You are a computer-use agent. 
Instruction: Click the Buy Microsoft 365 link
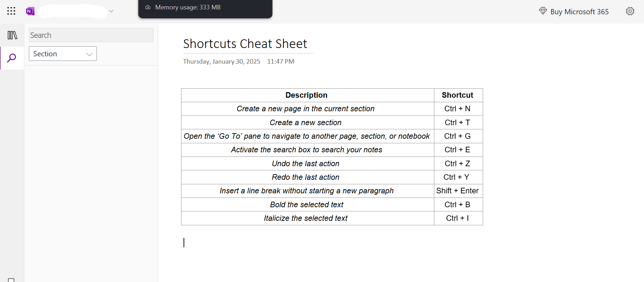[579, 11]
